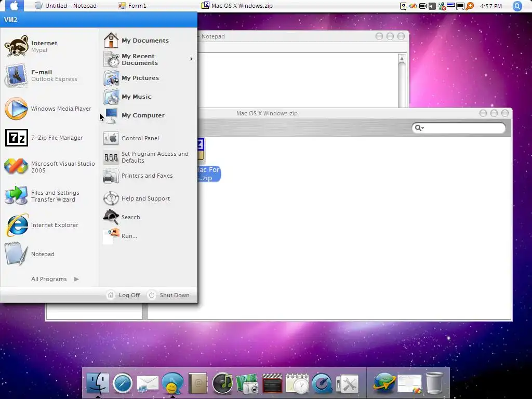
Task: Open Trash bin in the dock
Action: point(435,383)
